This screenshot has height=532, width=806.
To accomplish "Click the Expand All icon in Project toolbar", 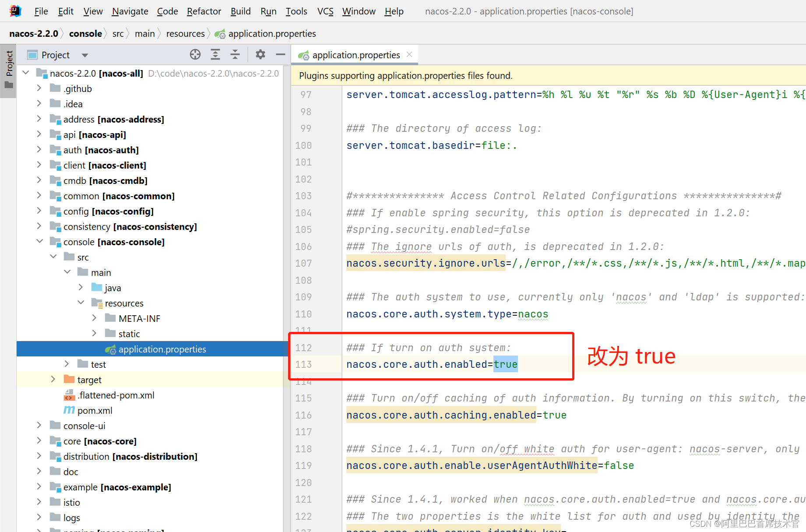I will (x=215, y=55).
